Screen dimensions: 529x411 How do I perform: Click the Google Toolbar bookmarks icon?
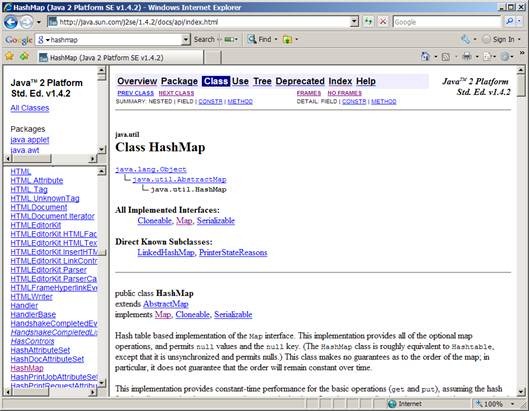(287, 39)
